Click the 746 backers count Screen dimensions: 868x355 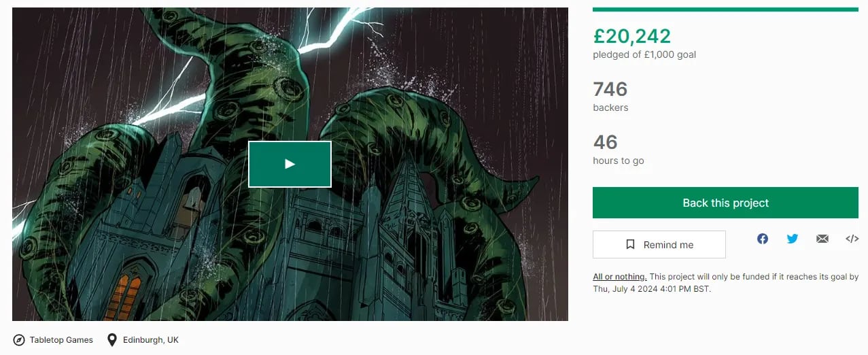click(x=610, y=89)
